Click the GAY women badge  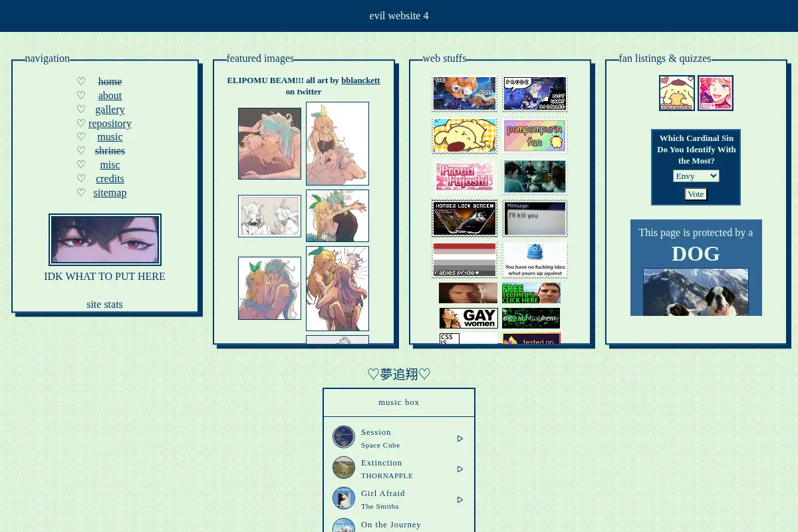[x=468, y=318]
